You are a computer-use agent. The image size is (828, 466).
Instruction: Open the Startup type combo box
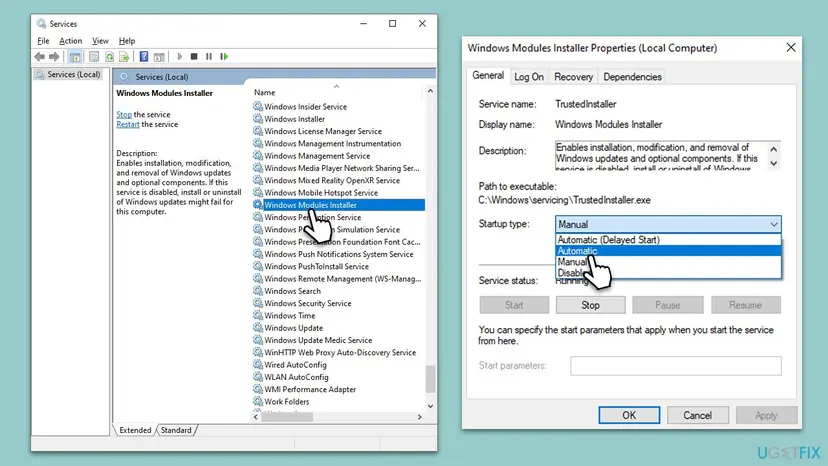click(668, 224)
